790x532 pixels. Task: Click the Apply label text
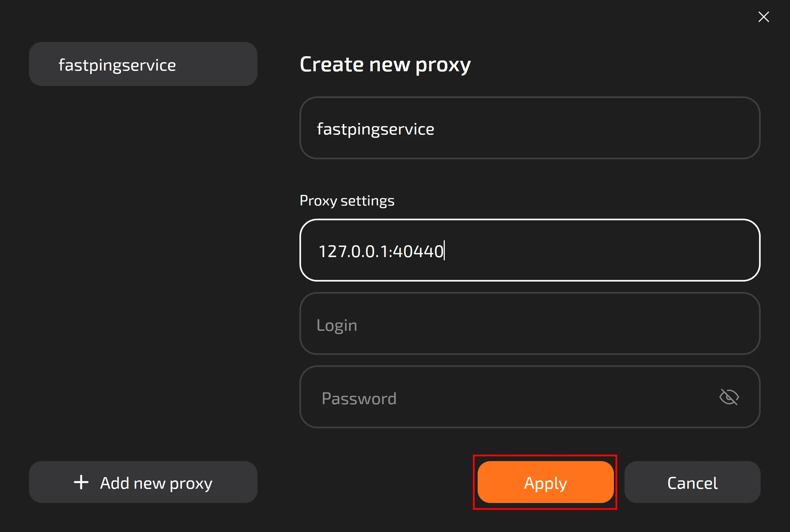click(545, 483)
